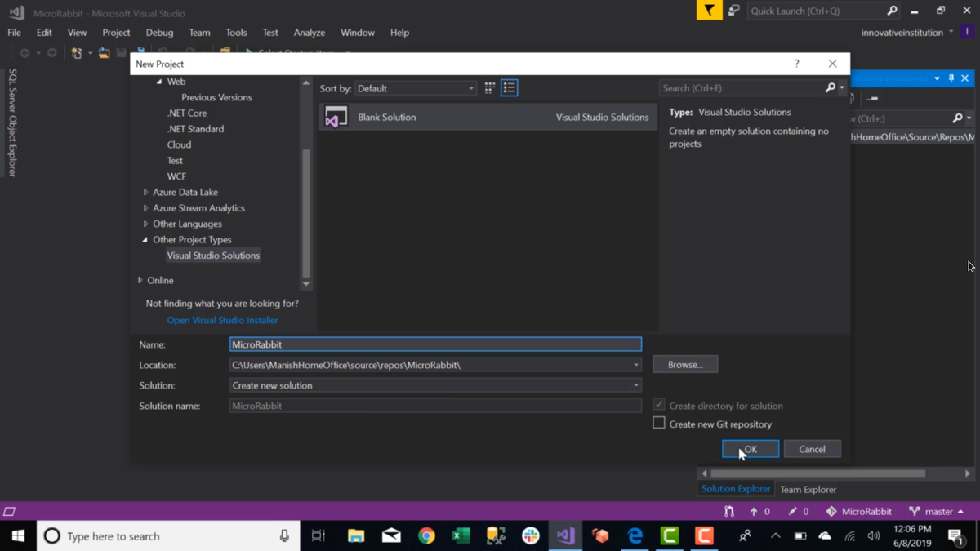Screen dimensions: 980x551
Task: Open the File menu
Action: coord(15,33)
